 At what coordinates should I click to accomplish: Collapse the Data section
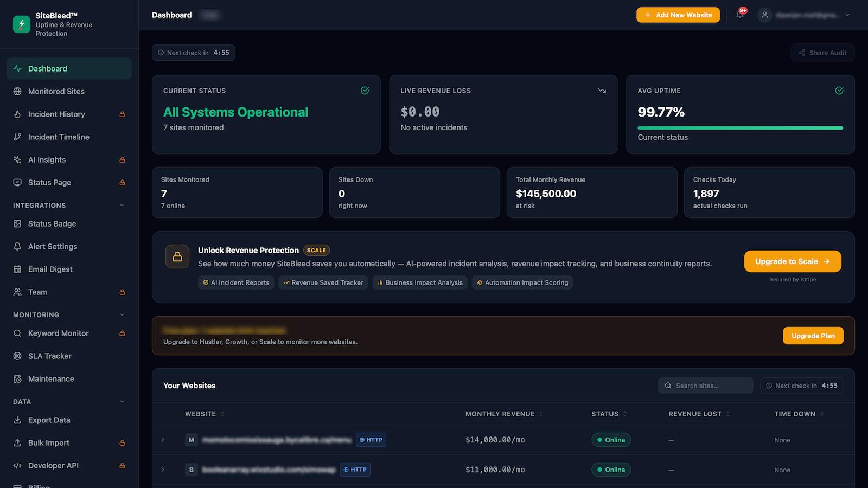(x=122, y=402)
